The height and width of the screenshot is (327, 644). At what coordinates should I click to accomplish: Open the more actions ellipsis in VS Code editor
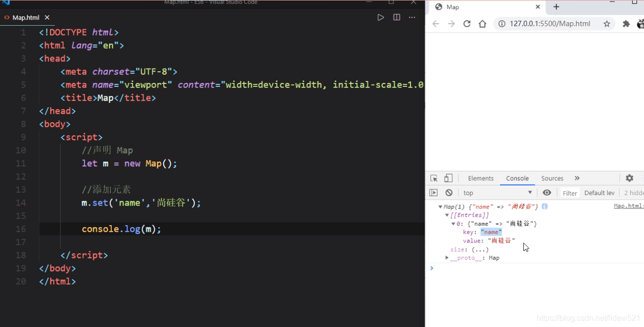(412, 17)
